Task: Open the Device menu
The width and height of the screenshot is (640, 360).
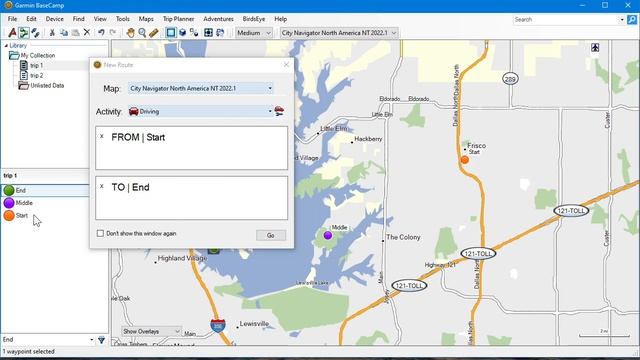Action: click(x=54, y=19)
